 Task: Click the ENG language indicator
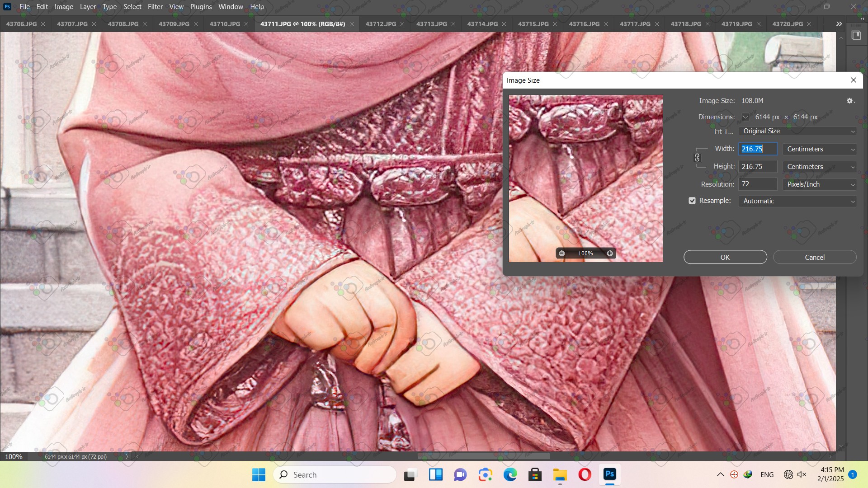767,474
